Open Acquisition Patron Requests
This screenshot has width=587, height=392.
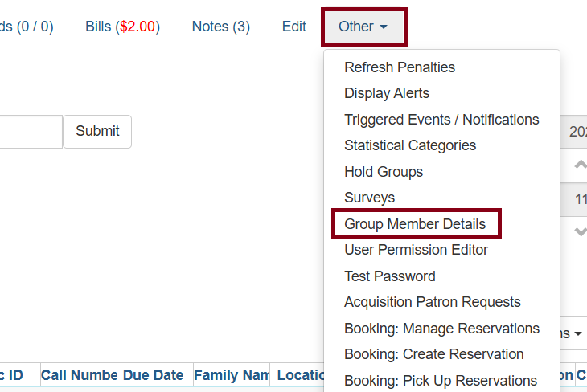point(433,302)
